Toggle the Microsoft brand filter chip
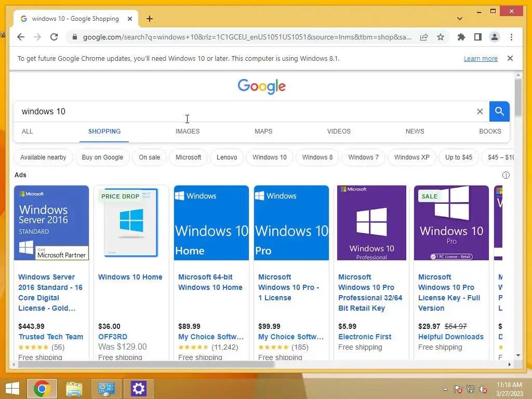 pyautogui.click(x=188, y=157)
